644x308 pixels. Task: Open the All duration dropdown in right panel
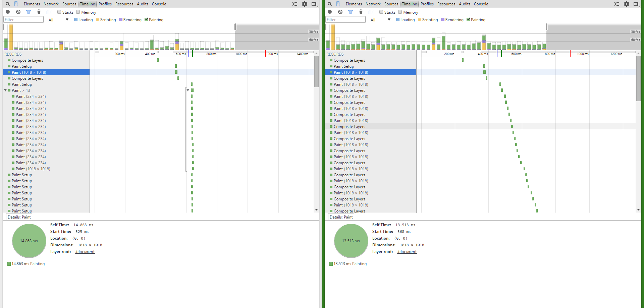click(x=380, y=20)
